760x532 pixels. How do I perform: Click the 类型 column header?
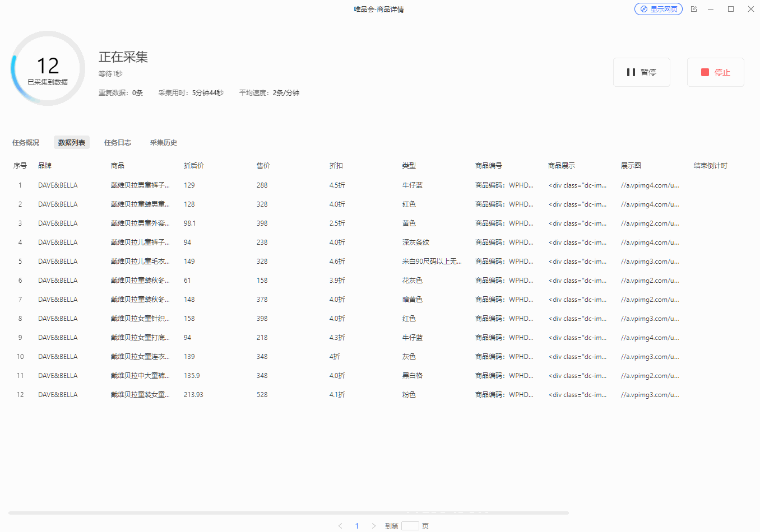coord(409,166)
